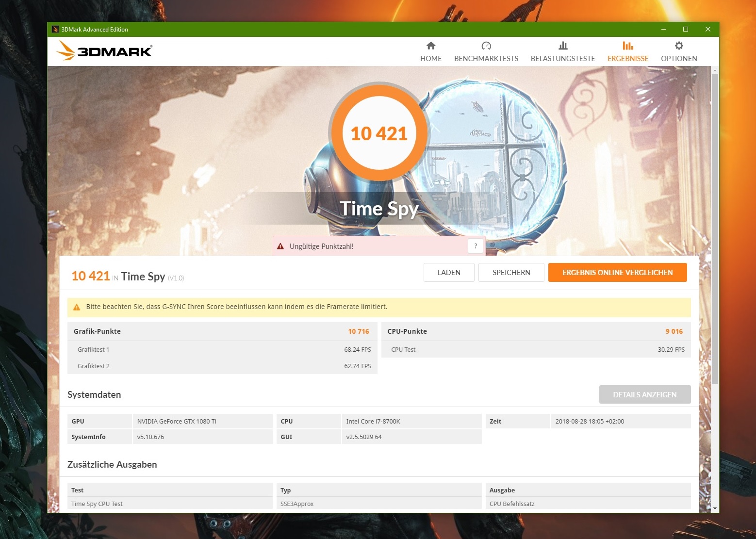Click the CPU-Punkte header

pos(536,331)
